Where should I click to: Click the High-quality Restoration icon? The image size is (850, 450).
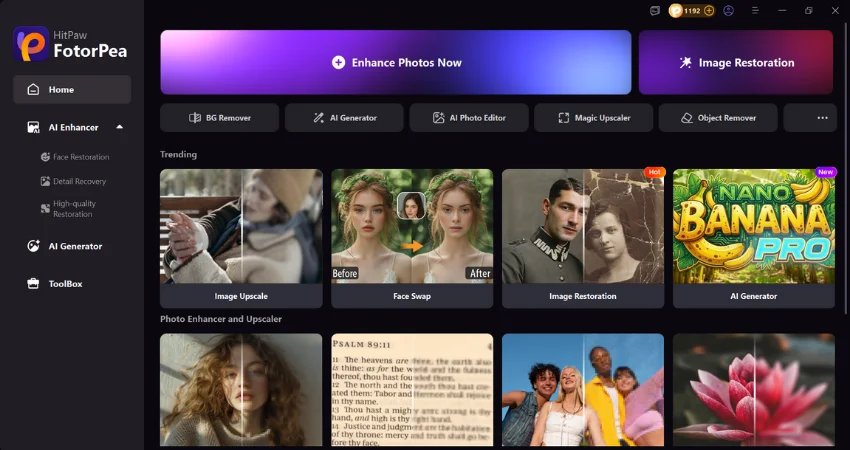46,209
